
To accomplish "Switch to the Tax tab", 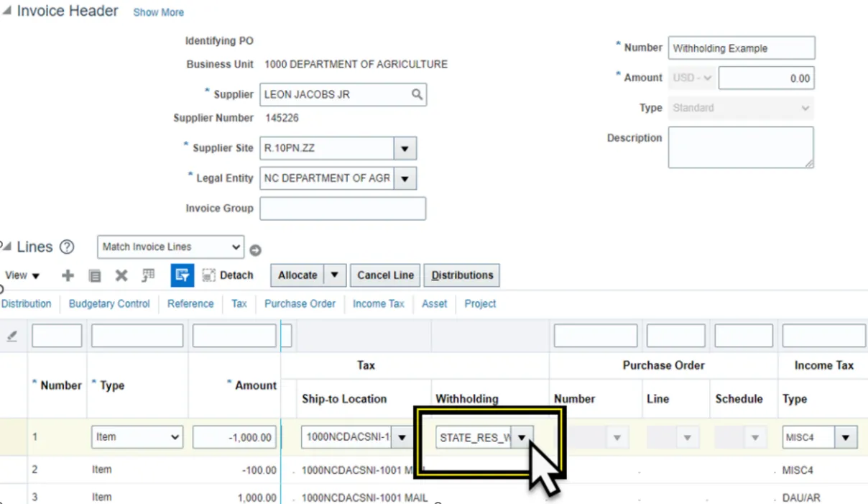I will click(239, 303).
